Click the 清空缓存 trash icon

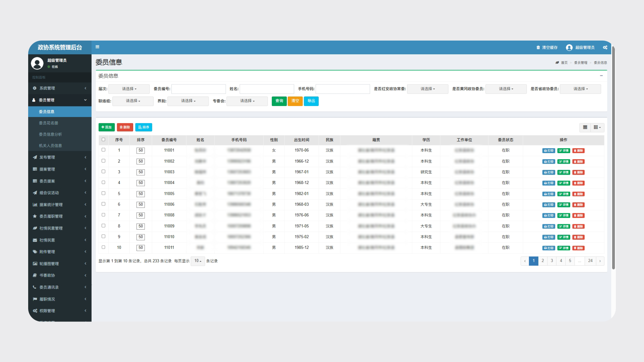click(x=538, y=48)
